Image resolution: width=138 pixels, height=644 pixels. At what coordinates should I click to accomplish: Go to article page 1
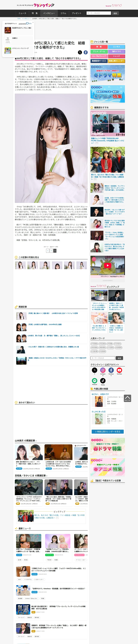point(48,251)
